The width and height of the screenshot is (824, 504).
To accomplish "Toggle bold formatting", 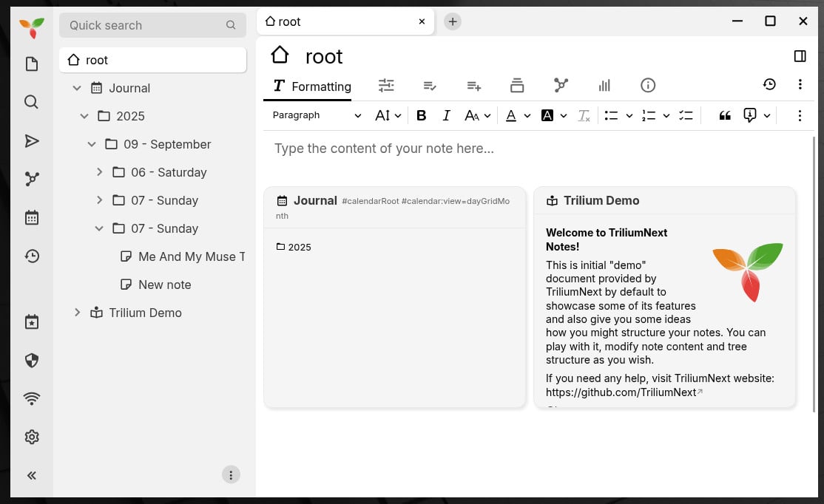I will 422,115.
